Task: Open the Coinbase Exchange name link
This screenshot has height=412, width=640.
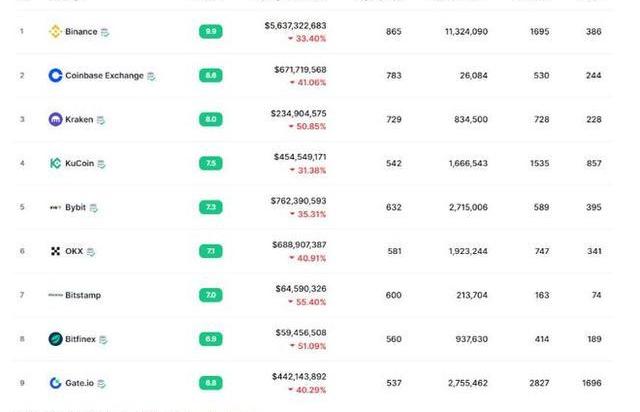Action: tap(104, 76)
